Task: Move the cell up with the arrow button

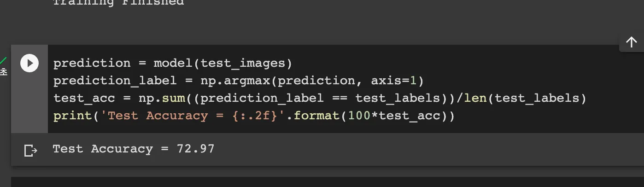Action: (x=631, y=42)
